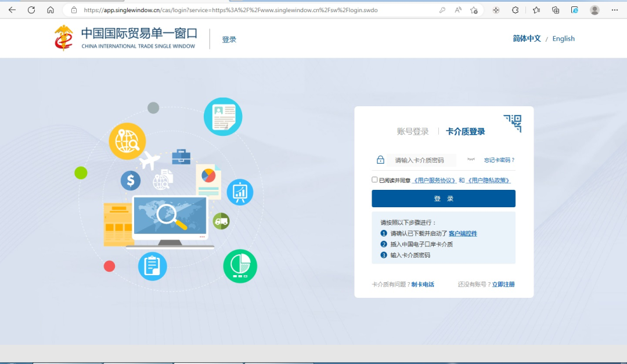Click the 制卡电话 link

pyautogui.click(x=423, y=284)
